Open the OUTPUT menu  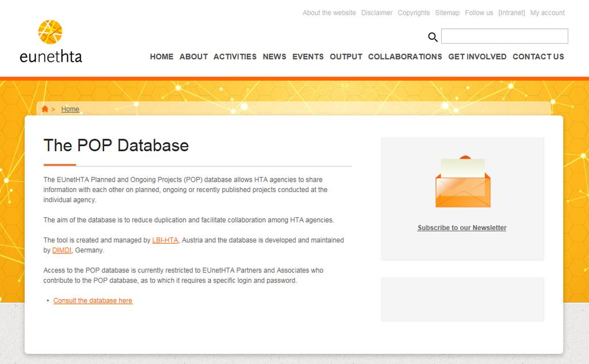[x=346, y=57]
